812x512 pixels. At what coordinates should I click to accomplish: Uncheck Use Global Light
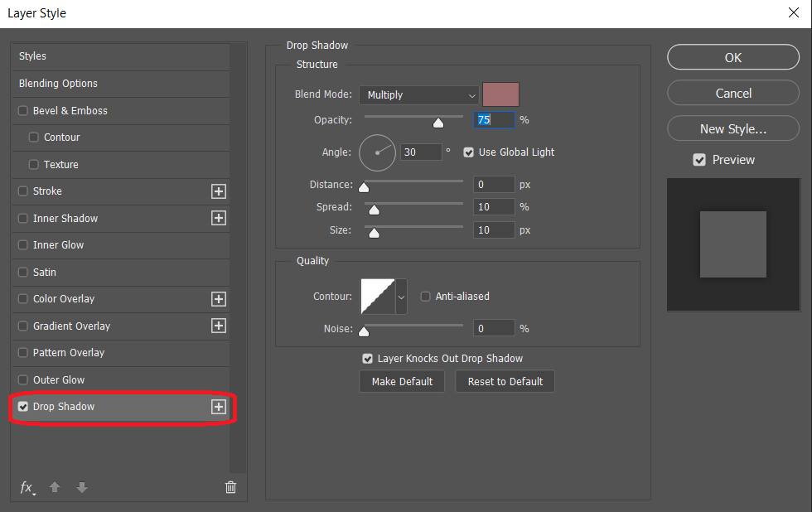pyautogui.click(x=469, y=152)
